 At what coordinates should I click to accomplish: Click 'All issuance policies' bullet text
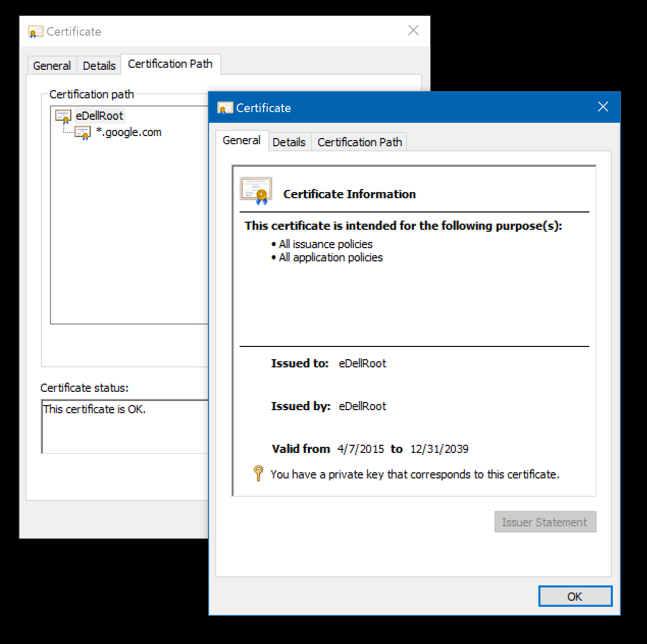pos(326,244)
